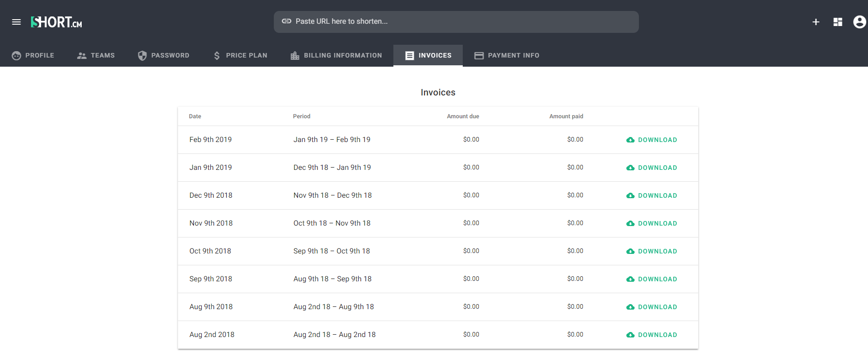Open the dashboard grid icon

point(838,22)
